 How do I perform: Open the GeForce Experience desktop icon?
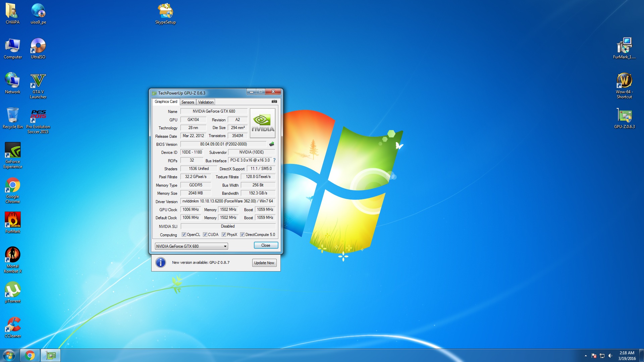(x=13, y=155)
